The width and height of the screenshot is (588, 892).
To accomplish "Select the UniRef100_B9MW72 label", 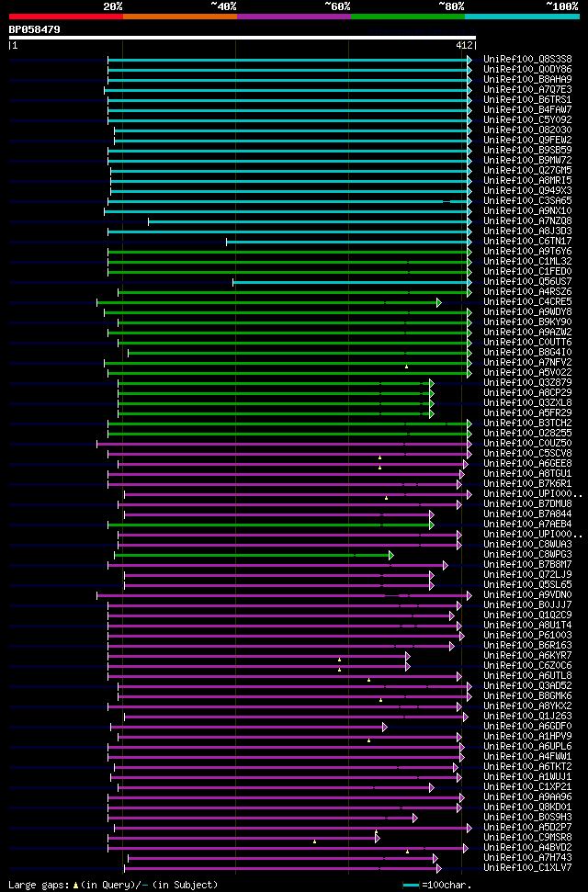I will 527,161.
